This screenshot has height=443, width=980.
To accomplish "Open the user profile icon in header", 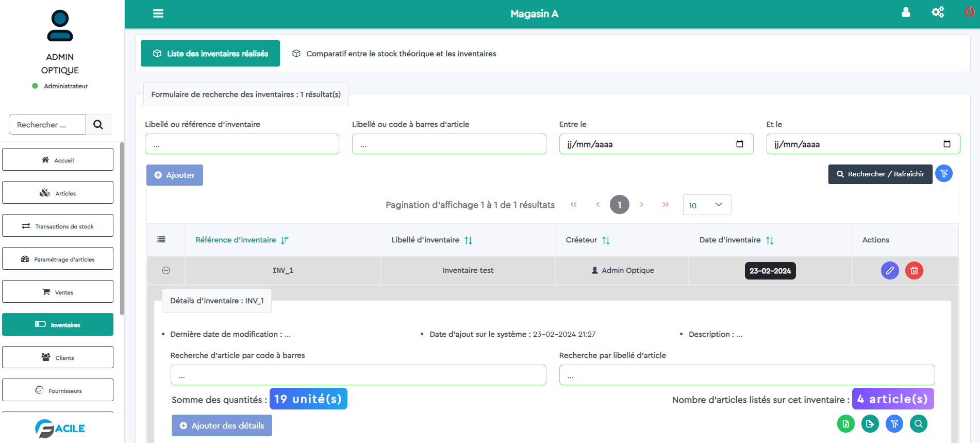I will [906, 12].
